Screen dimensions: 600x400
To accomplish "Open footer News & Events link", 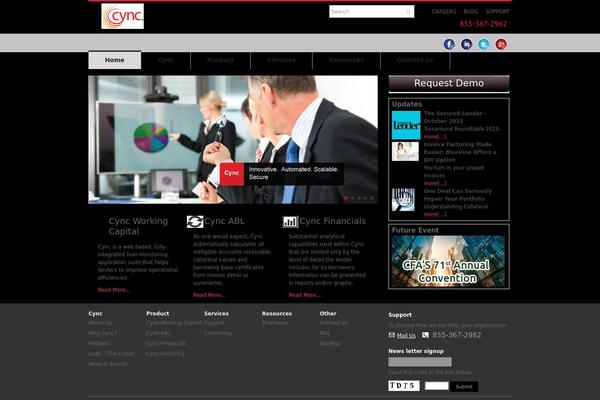I will 108,364.
